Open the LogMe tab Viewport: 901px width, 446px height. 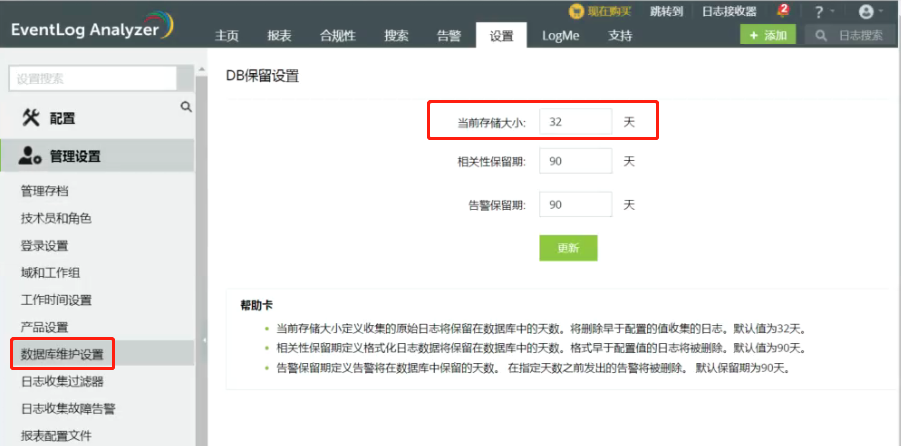(x=561, y=36)
